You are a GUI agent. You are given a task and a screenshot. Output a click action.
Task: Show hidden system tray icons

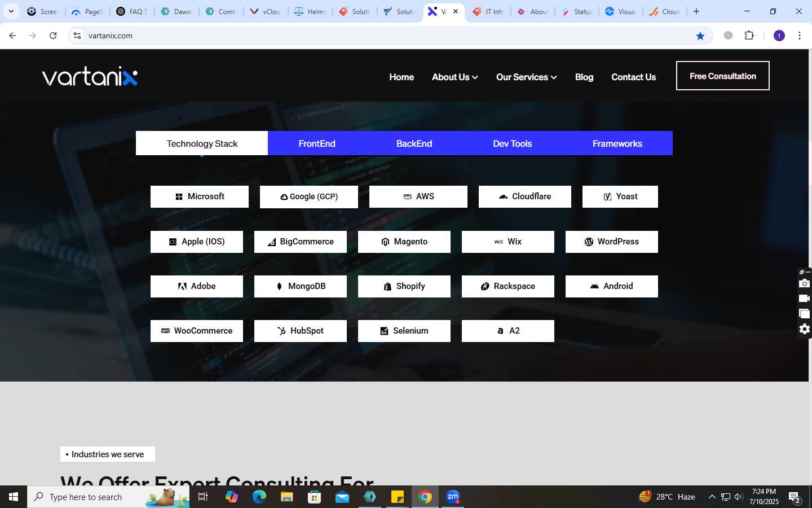tap(712, 497)
